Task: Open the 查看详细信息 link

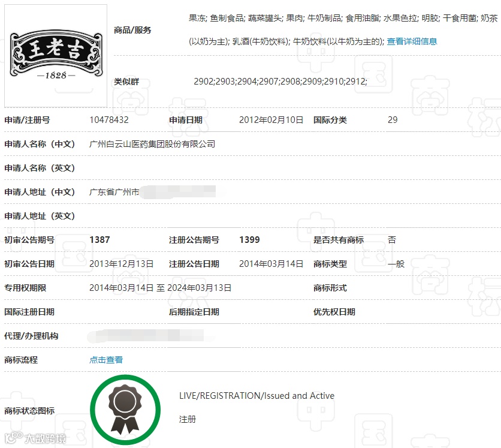Action: [412, 41]
